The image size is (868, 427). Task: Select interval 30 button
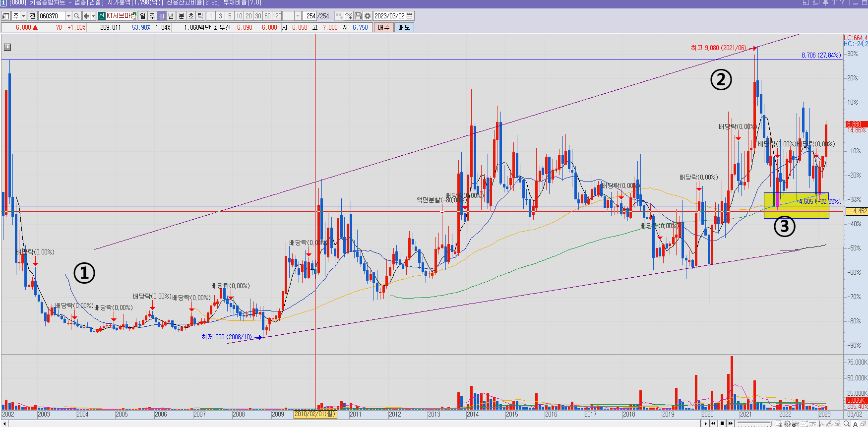pyautogui.click(x=258, y=16)
